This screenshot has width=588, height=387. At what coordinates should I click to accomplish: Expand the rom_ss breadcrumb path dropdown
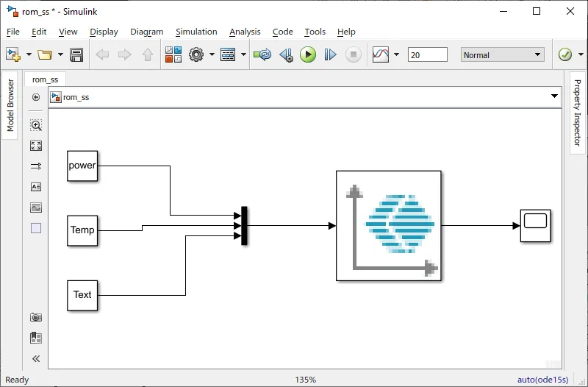click(555, 97)
